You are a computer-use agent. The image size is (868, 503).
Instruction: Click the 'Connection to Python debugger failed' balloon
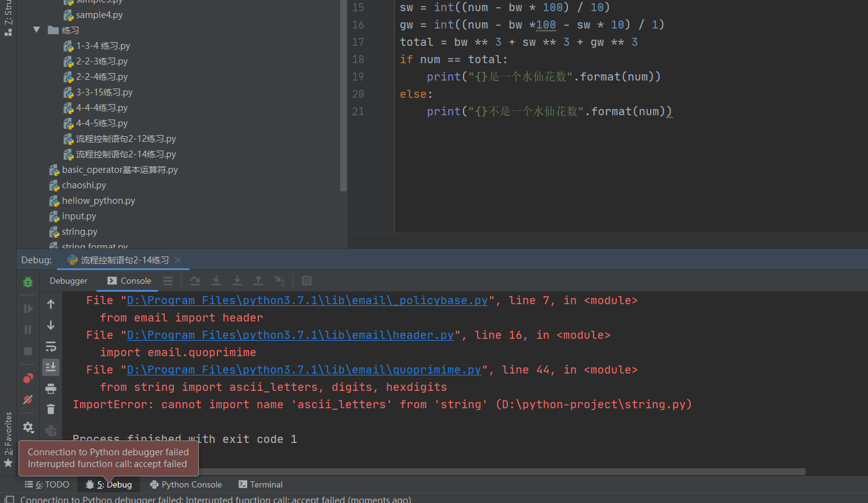pyautogui.click(x=108, y=458)
